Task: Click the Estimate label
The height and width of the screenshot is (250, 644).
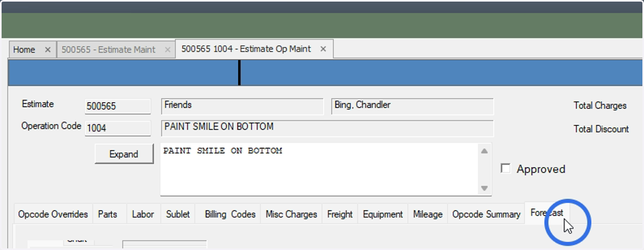Action: click(x=38, y=104)
